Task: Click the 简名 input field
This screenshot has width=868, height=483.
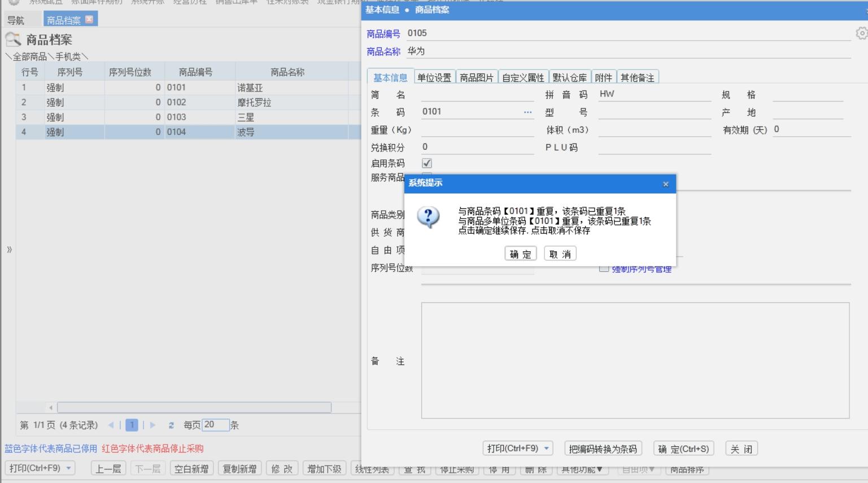Action: point(477,94)
